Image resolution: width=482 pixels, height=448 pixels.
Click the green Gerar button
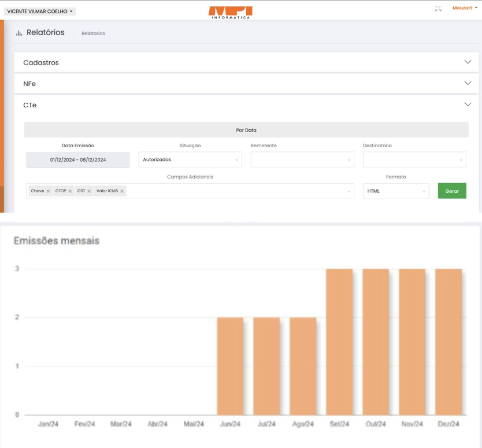(452, 191)
